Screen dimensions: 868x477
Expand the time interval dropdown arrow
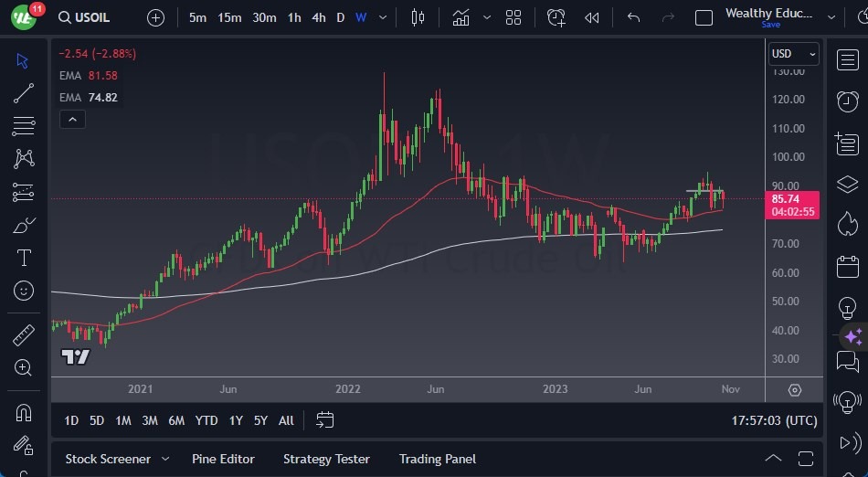[383, 17]
